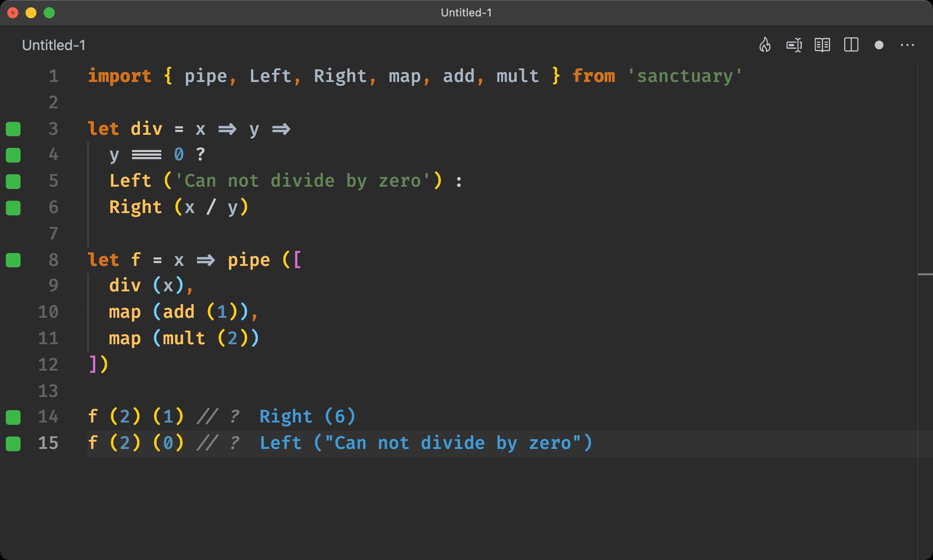Viewport: 933px width, 560px height.
Task: Click closing '])' on line 12
Action: point(98,365)
